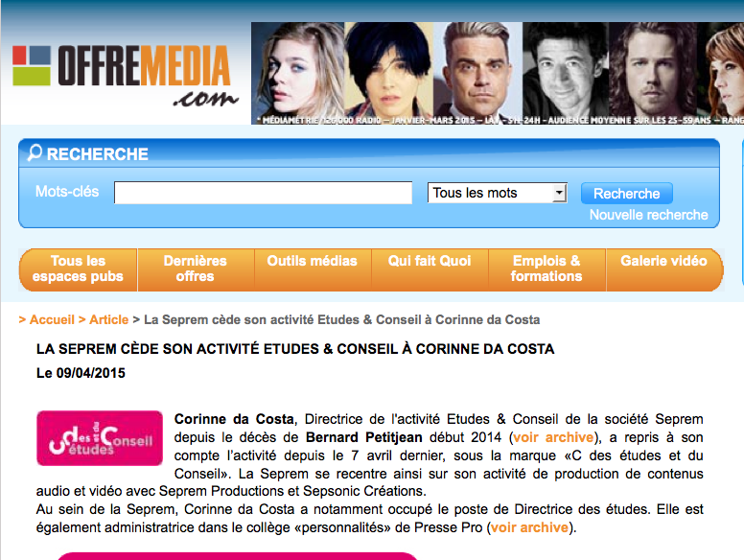Open the 'Tous les mots' dropdown
Viewport: 744px width, 560px height.
coord(498,193)
